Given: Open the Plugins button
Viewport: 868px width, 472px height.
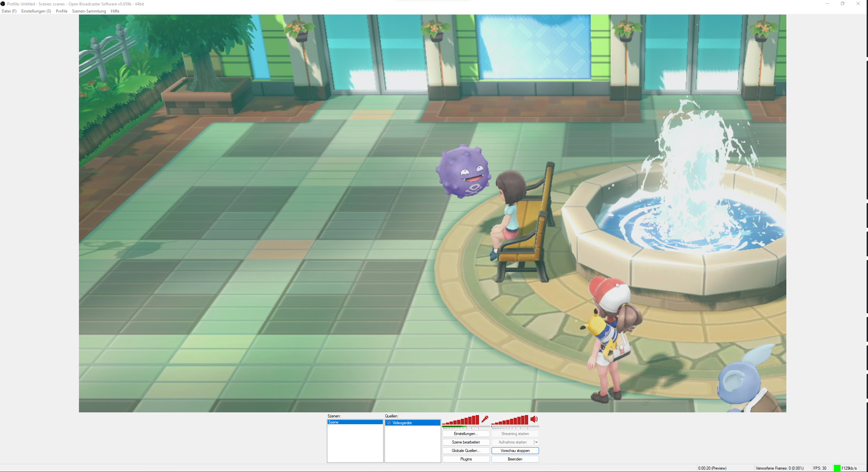Looking at the screenshot, I should click(466, 459).
